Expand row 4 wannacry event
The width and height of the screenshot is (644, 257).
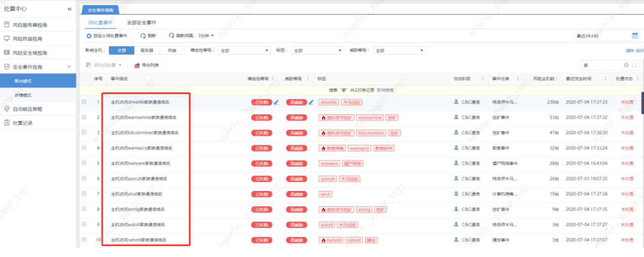(84, 148)
